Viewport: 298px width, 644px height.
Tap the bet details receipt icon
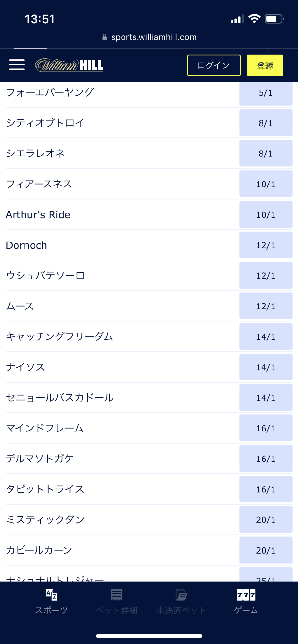[x=116, y=594]
